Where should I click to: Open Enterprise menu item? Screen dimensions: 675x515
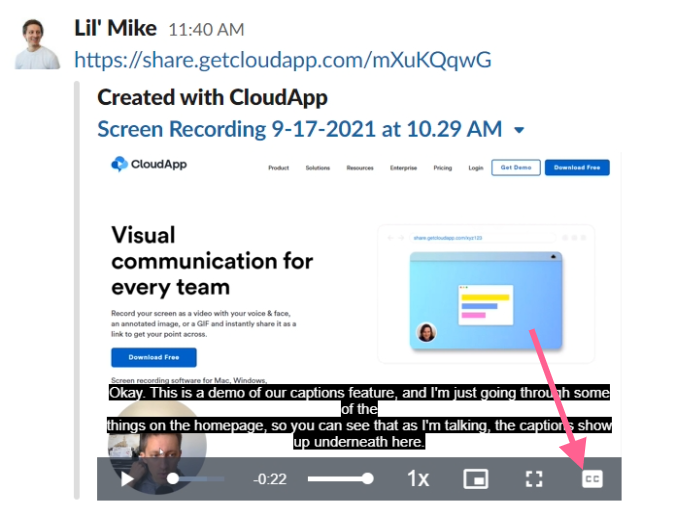point(403,168)
